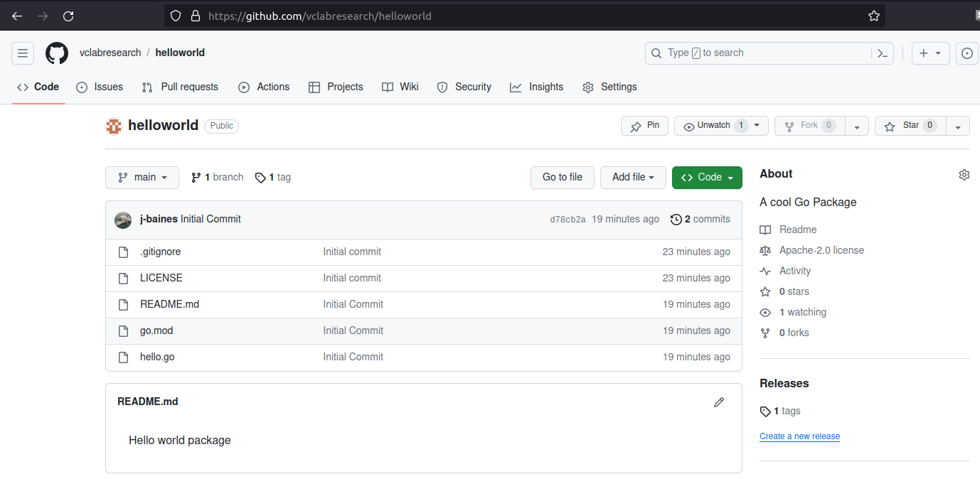Open the Create a new release link
Screen dimensions: 980x479
point(799,436)
